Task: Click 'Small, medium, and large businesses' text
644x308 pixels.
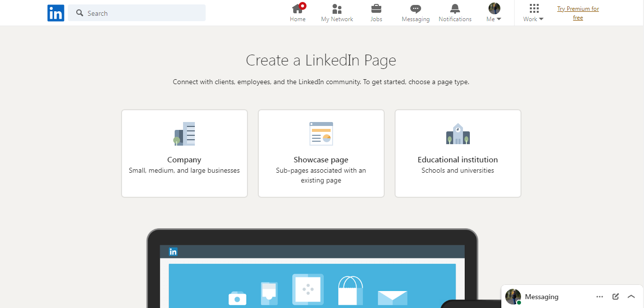Action: coord(184,171)
